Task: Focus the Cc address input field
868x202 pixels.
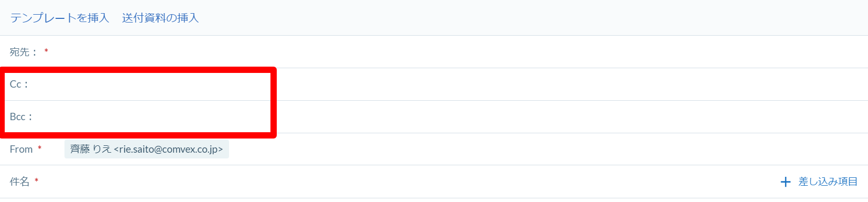Action: 446,84
